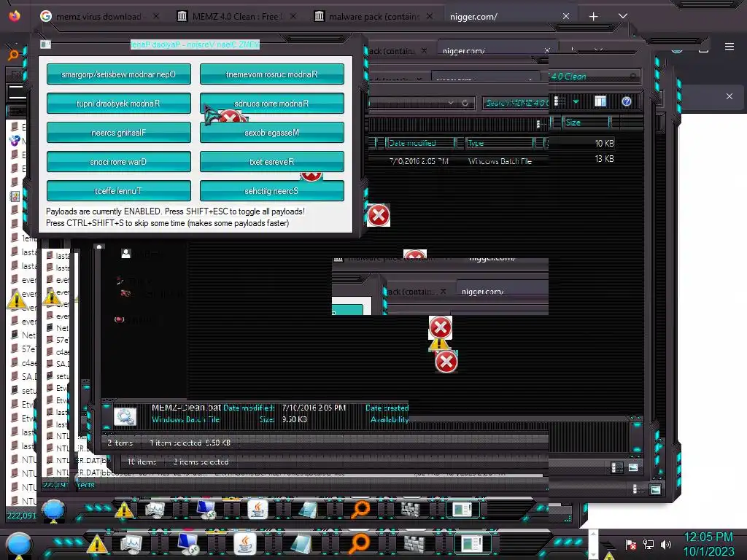Click the Explorer change-view icon
This screenshot has height=560, width=747.
tap(560, 101)
